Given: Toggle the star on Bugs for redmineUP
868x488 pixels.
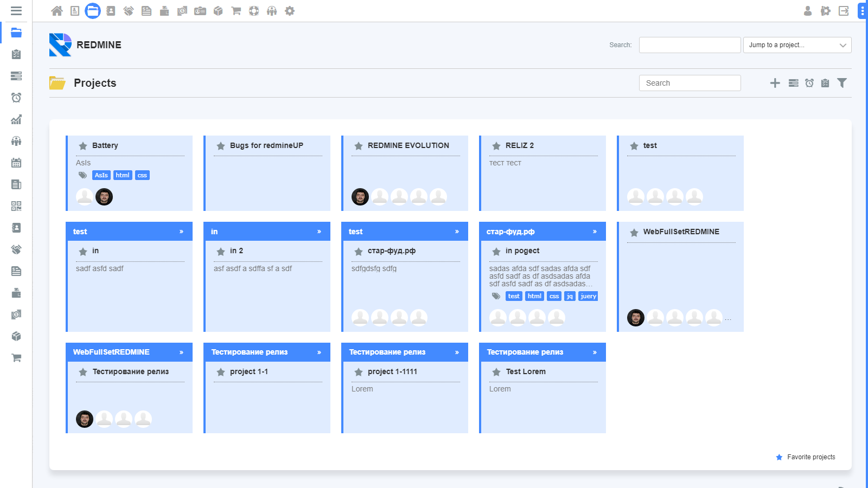Looking at the screenshot, I should 221,145.
